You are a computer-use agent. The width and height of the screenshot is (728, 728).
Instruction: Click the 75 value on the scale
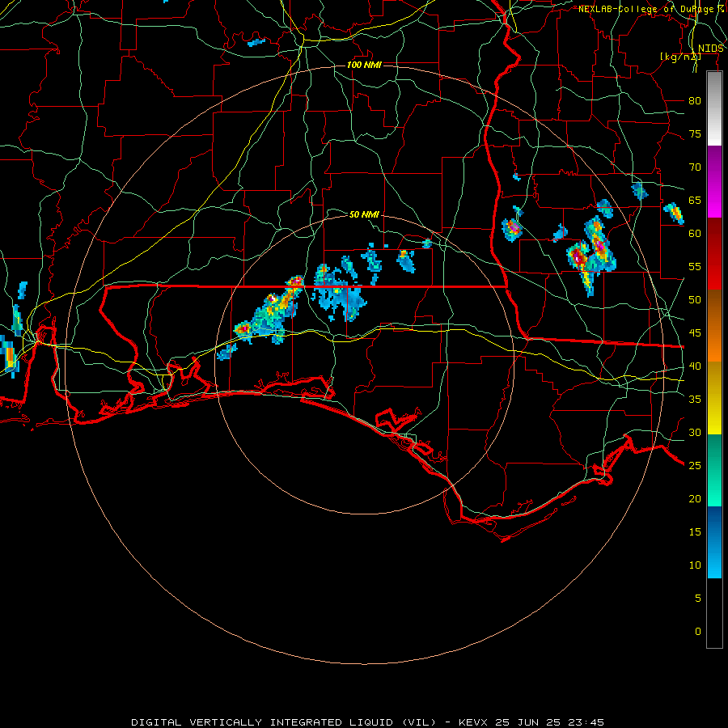(x=695, y=133)
